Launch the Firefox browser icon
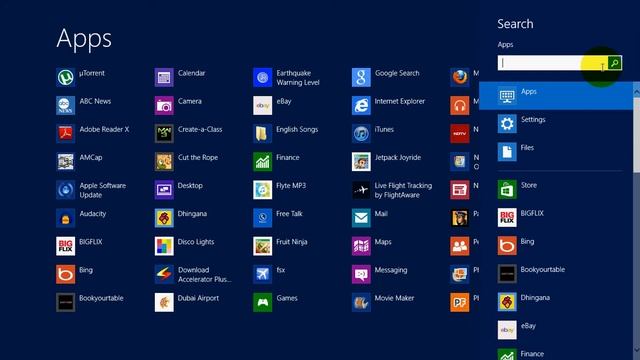Viewport: 640px width, 360px height. pyautogui.click(x=460, y=77)
